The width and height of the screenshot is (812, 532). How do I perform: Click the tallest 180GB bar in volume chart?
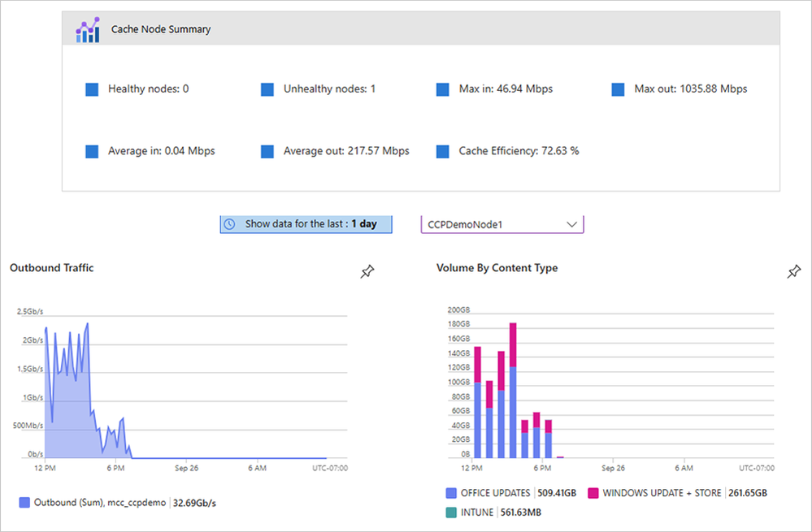[513, 391]
